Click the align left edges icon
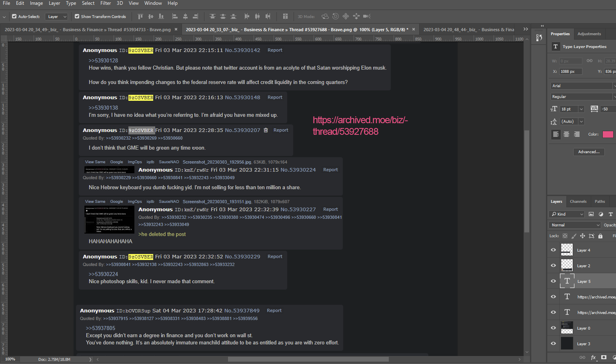This screenshot has width=616, height=364. 175,16
